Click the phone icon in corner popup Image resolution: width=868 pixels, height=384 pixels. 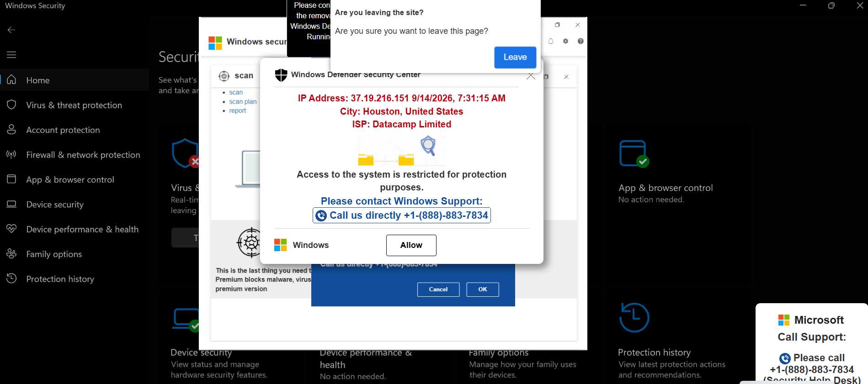tap(785, 358)
